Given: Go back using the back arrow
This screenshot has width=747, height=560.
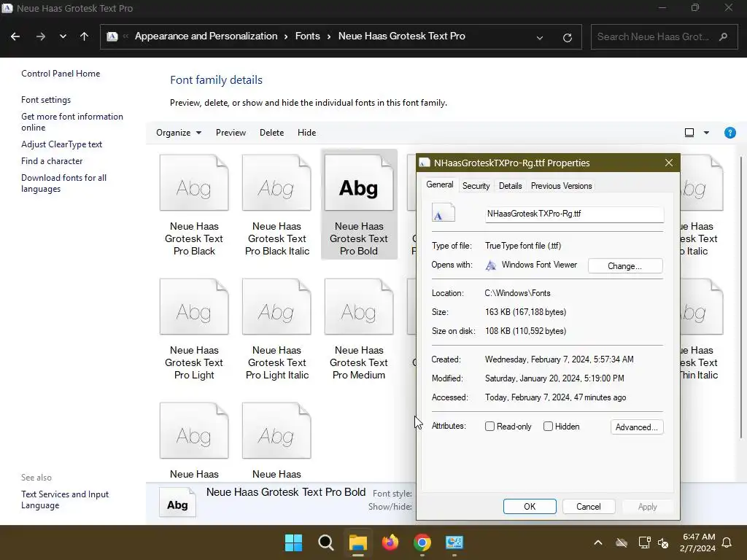Looking at the screenshot, I should coord(15,36).
